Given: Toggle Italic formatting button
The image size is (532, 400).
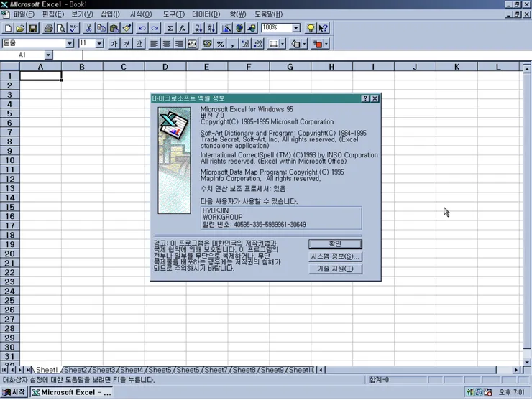Looking at the screenshot, I should tap(127, 44).
